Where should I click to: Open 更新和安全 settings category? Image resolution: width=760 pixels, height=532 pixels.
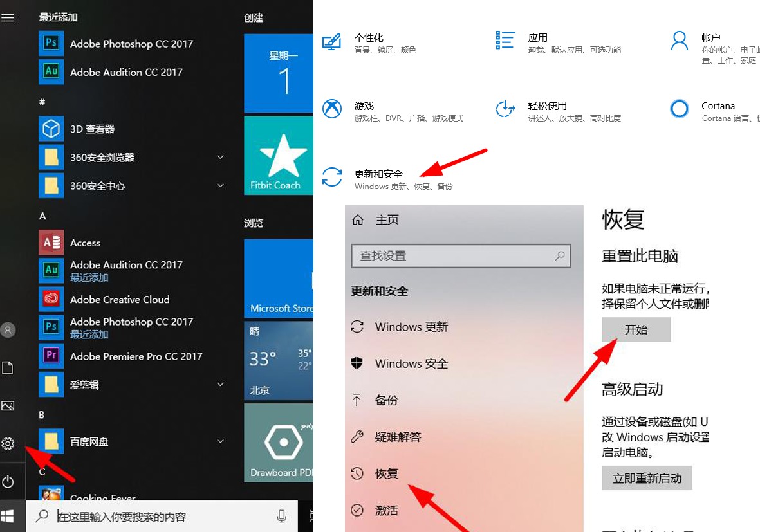pyautogui.click(x=387, y=179)
